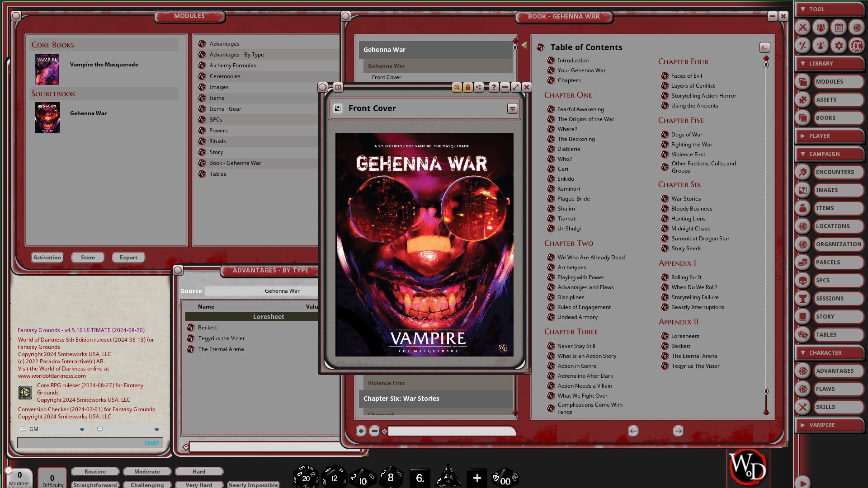Image resolution: width=868 pixels, height=488 pixels.
Task: Click the Share icon on Front Cover window
Action: [x=479, y=87]
